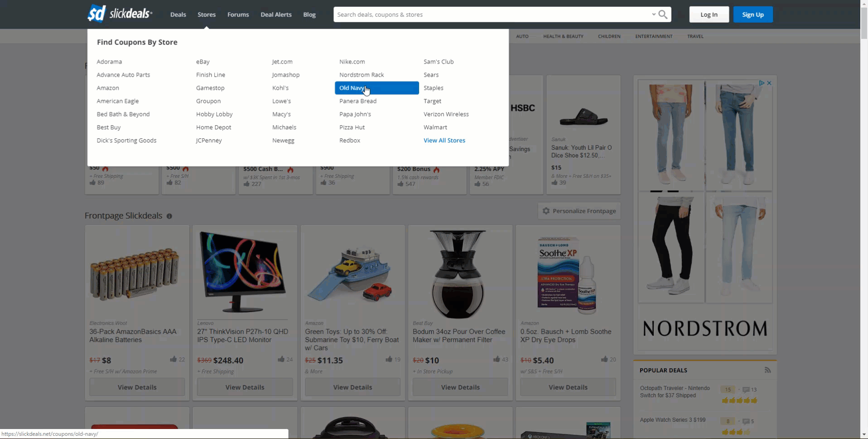Click the Sign Up button

pyautogui.click(x=753, y=15)
